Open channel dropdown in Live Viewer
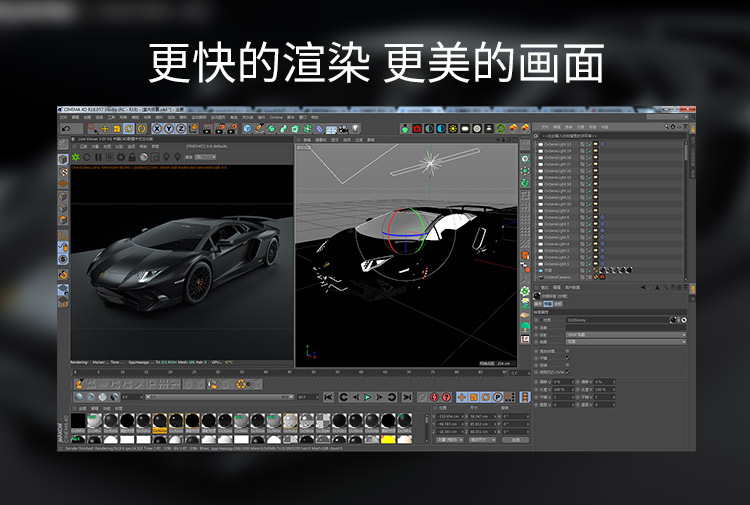 coord(206,157)
